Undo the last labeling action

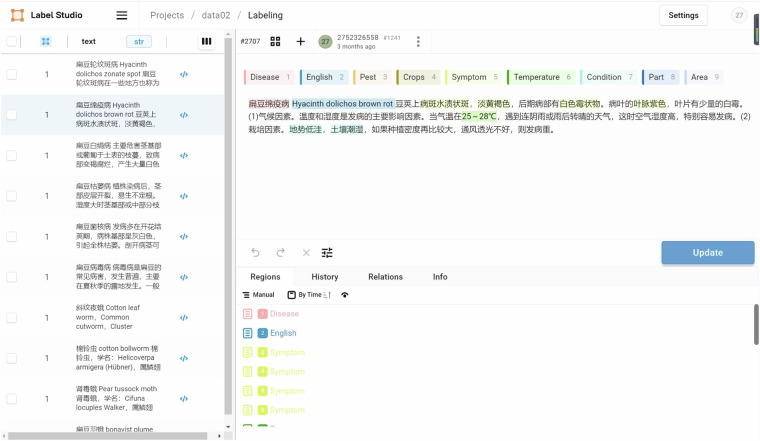click(x=255, y=252)
